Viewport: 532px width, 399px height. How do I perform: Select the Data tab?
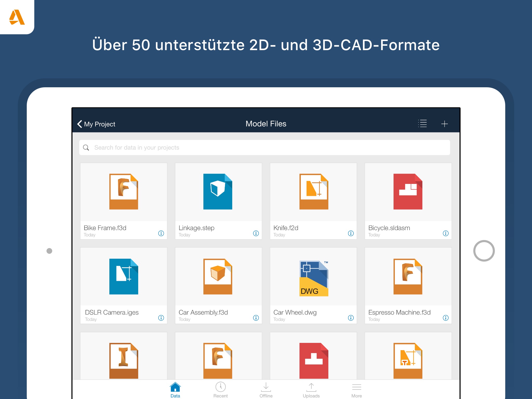(x=175, y=390)
